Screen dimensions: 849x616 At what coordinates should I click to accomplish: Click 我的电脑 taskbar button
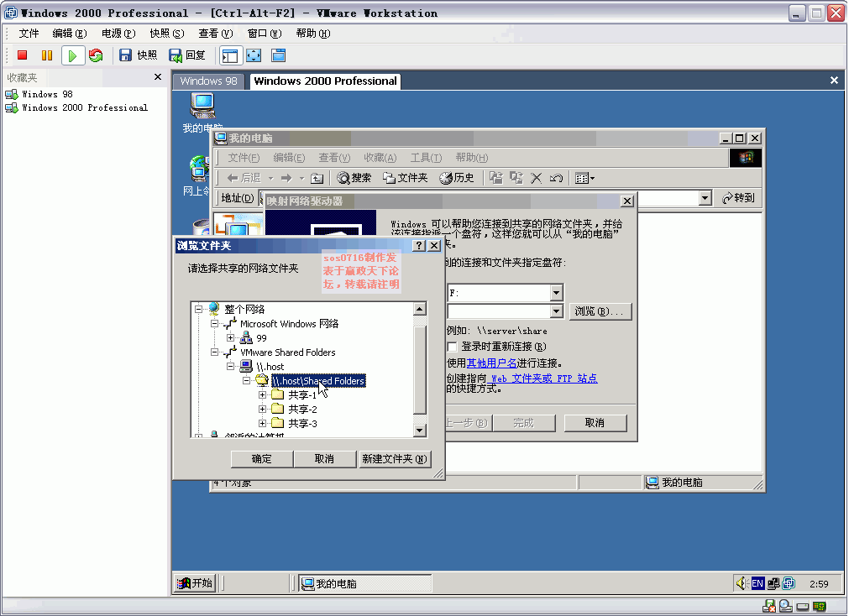coord(365,583)
